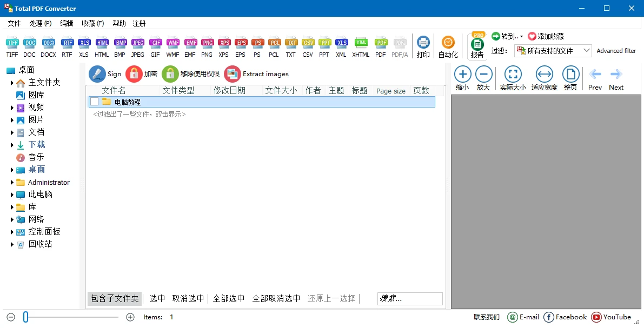The image size is (644, 328).
Task: Select the DOC conversion icon
Action: click(29, 46)
